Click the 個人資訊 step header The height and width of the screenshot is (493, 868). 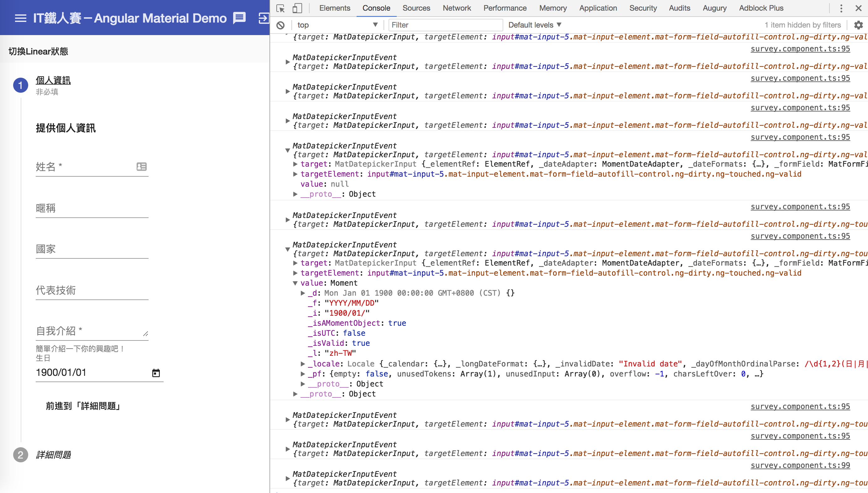[x=53, y=80]
